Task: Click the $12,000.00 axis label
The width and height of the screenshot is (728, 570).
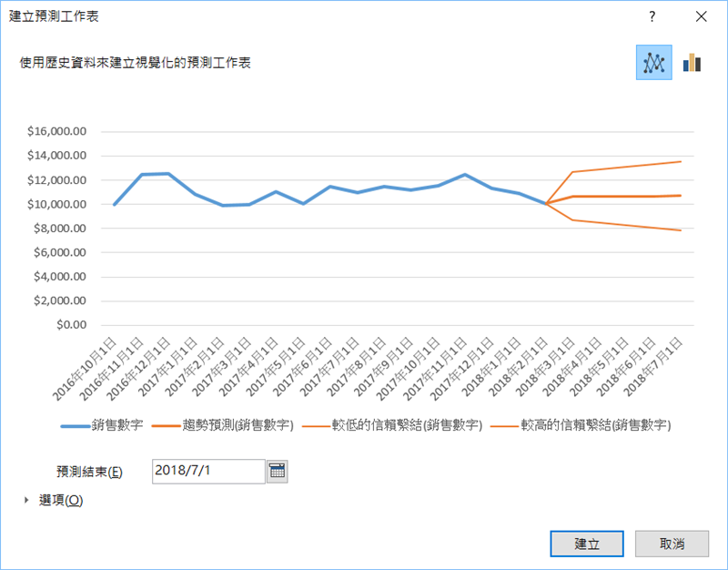Action: pyautogui.click(x=56, y=179)
